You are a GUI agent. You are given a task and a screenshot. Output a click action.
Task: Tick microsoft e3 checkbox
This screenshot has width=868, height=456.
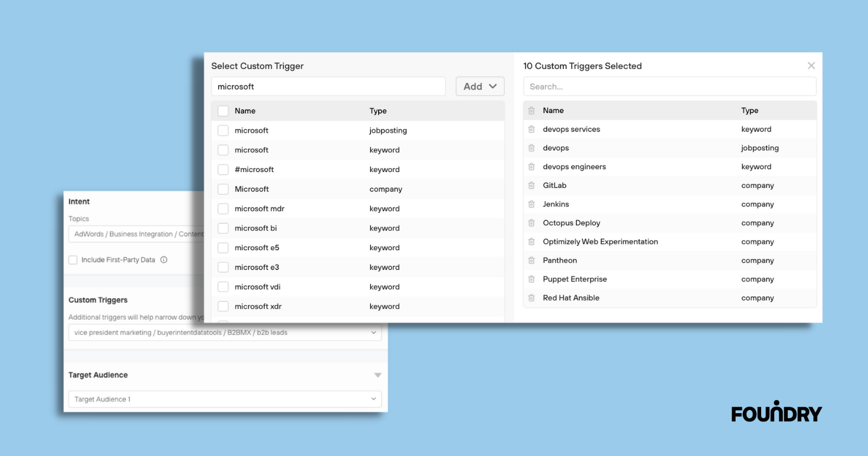[223, 267]
